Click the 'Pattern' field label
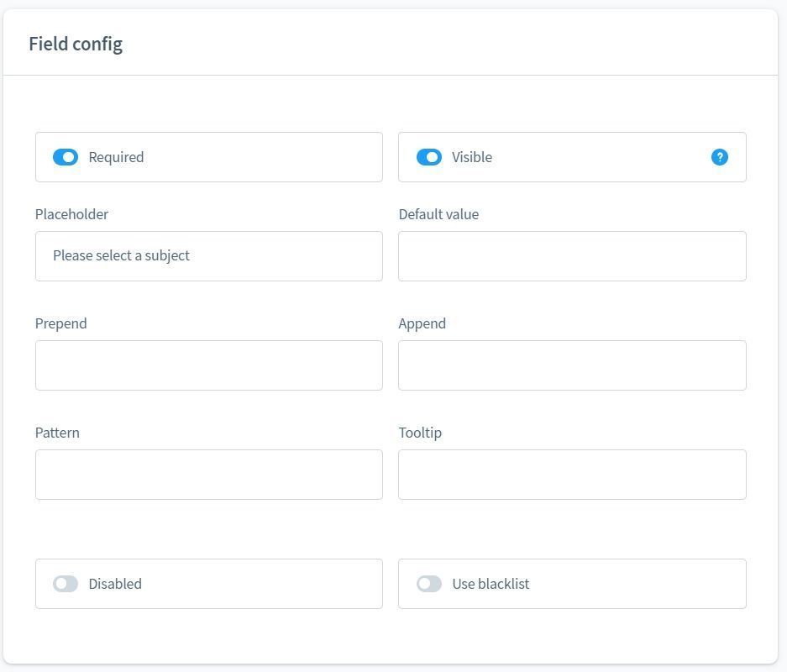The width and height of the screenshot is (787, 672). 57,433
